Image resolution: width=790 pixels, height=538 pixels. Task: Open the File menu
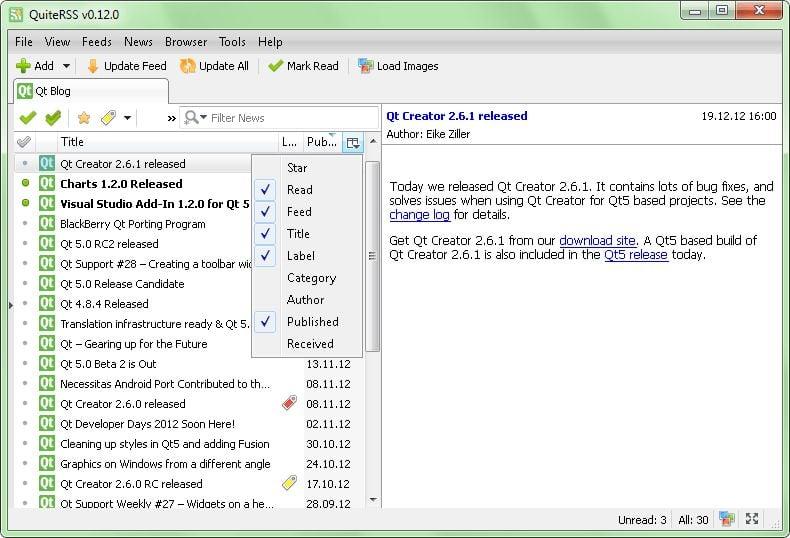pos(24,42)
